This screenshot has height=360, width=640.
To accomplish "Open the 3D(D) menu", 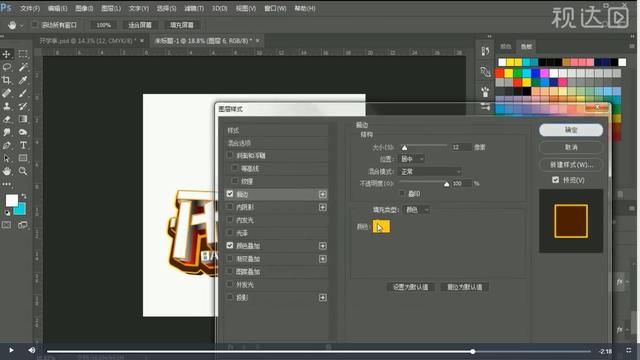I will [220, 8].
